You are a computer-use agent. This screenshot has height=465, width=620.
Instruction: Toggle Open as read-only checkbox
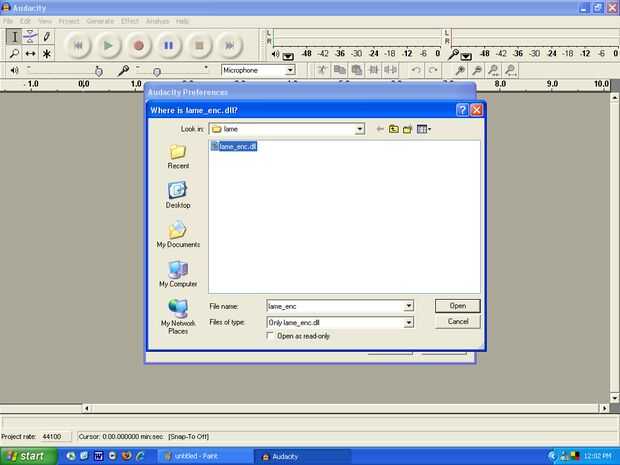[270, 336]
